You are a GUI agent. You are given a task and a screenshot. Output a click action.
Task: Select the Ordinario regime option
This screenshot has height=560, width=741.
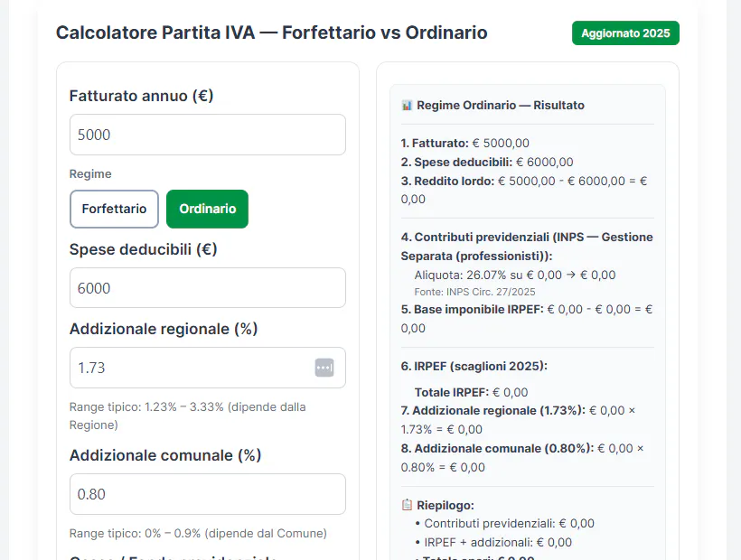tap(208, 209)
